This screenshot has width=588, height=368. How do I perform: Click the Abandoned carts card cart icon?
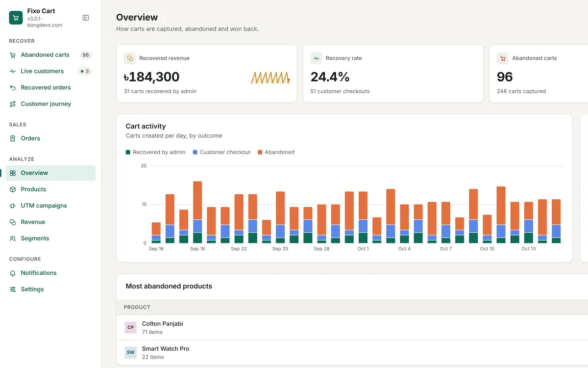tap(503, 58)
